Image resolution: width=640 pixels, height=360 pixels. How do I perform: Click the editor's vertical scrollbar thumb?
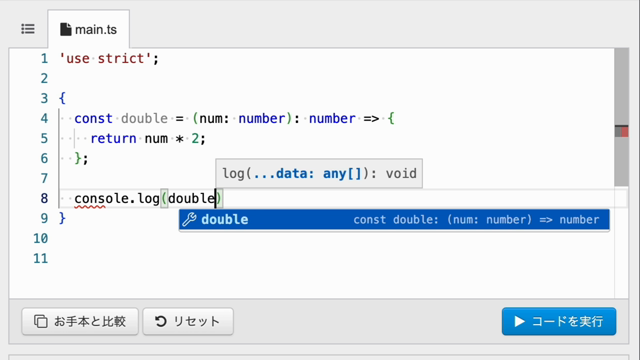coord(621,117)
